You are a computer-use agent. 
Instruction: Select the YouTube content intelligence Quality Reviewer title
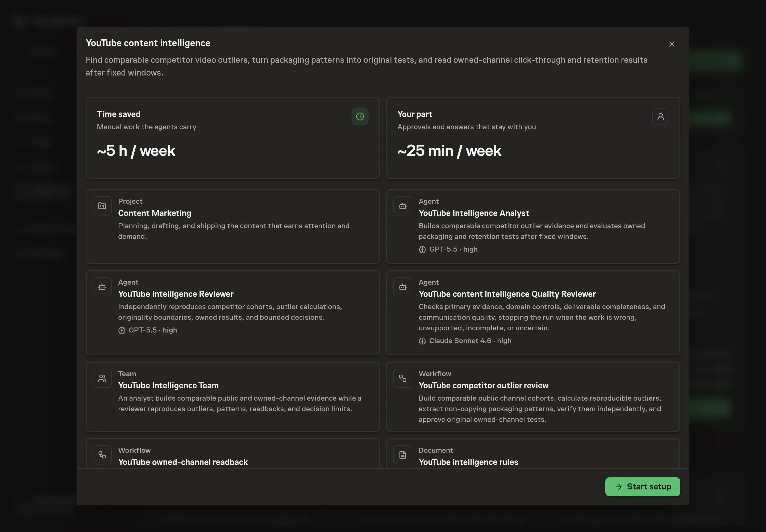click(x=507, y=294)
